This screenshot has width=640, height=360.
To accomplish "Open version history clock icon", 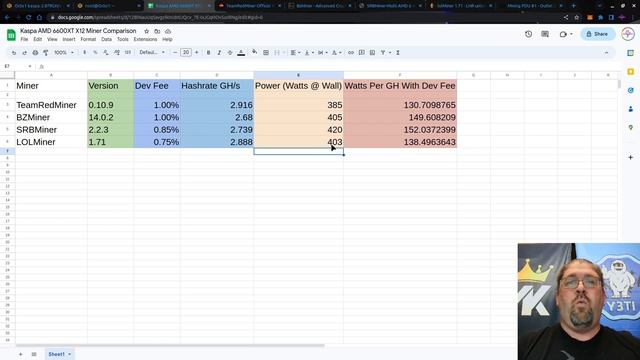I will click(x=529, y=34).
